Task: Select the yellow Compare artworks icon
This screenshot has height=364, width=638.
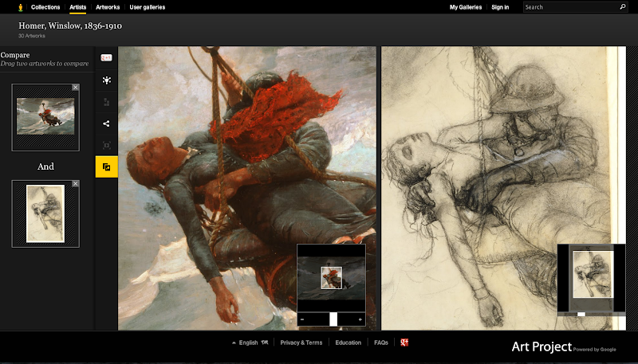Action: [x=106, y=166]
